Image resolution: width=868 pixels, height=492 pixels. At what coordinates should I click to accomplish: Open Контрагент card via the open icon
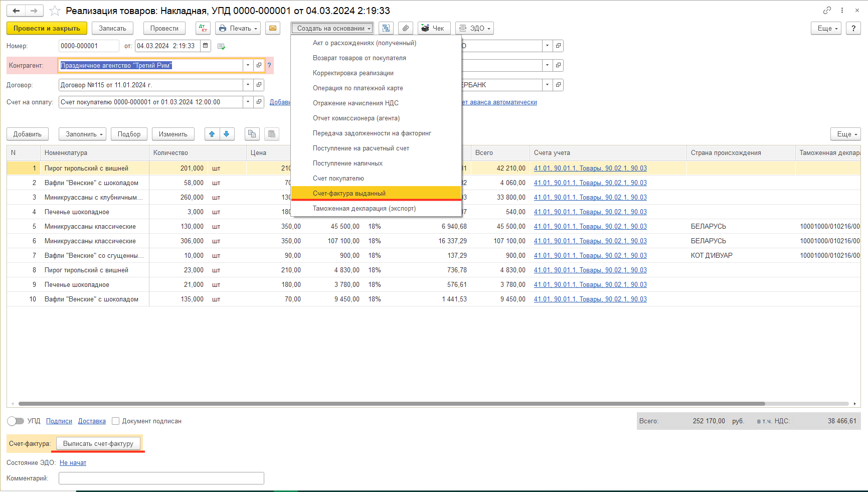(x=259, y=65)
